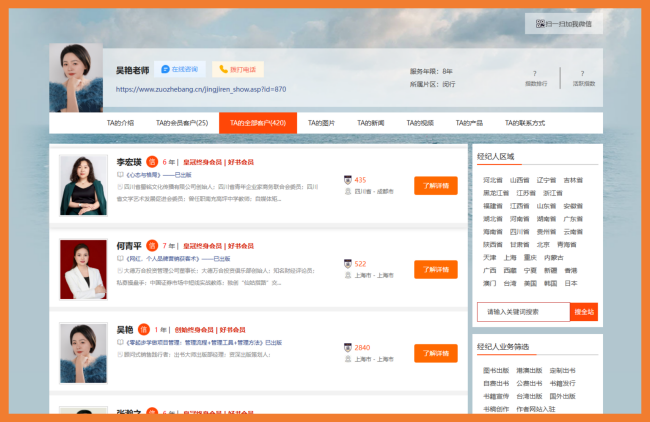Click the 在线咨询 chat bubble icon

[x=166, y=70]
